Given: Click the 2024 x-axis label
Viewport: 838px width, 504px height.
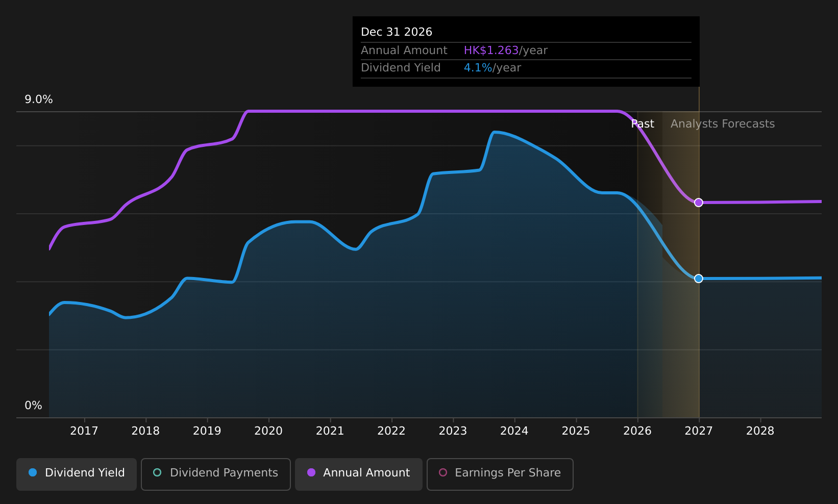Looking at the screenshot, I should (x=514, y=431).
